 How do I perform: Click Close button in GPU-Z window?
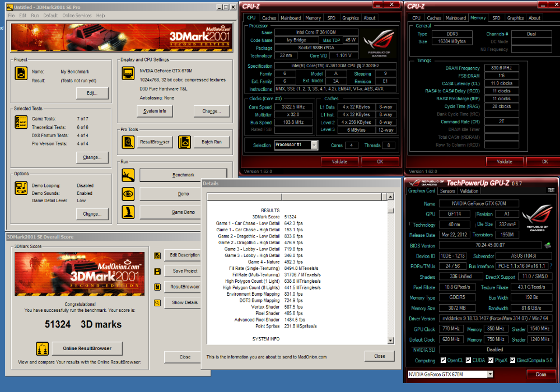tap(541, 375)
